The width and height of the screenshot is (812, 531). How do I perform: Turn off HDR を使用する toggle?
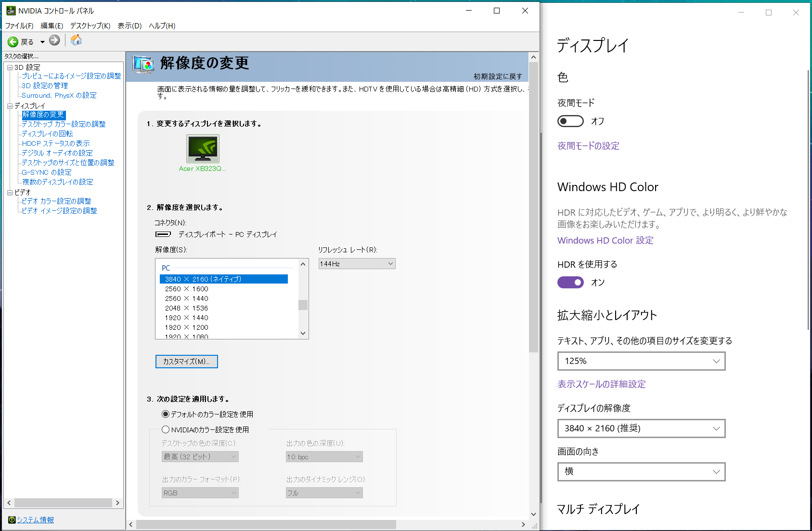pos(570,283)
